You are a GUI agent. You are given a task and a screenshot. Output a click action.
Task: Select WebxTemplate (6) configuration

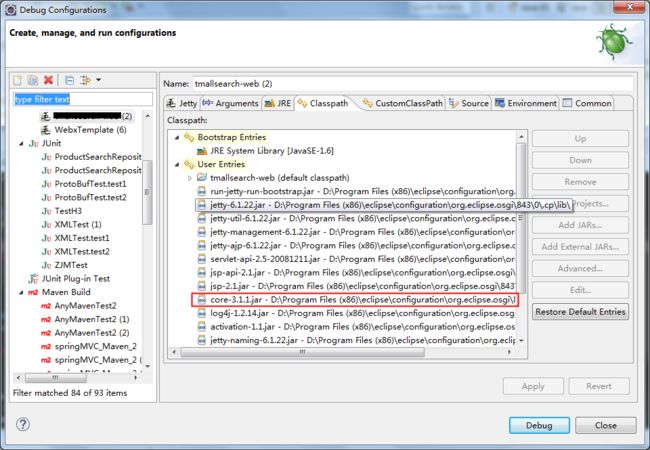(x=90, y=130)
